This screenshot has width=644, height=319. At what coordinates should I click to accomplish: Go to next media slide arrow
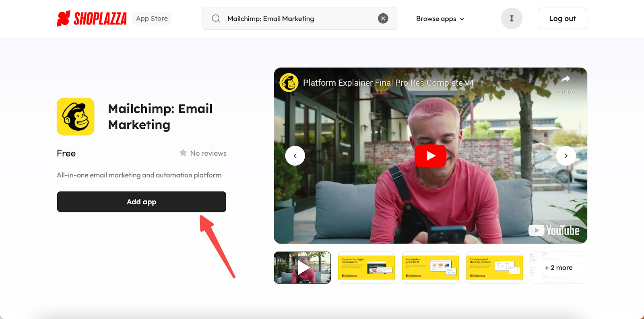tap(566, 156)
